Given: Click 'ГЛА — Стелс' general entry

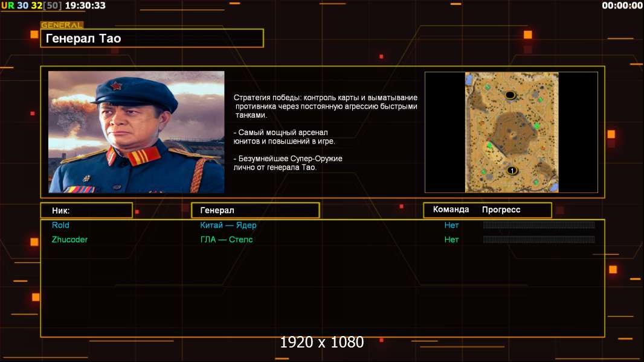Looking at the screenshot, I should point(227,240).
